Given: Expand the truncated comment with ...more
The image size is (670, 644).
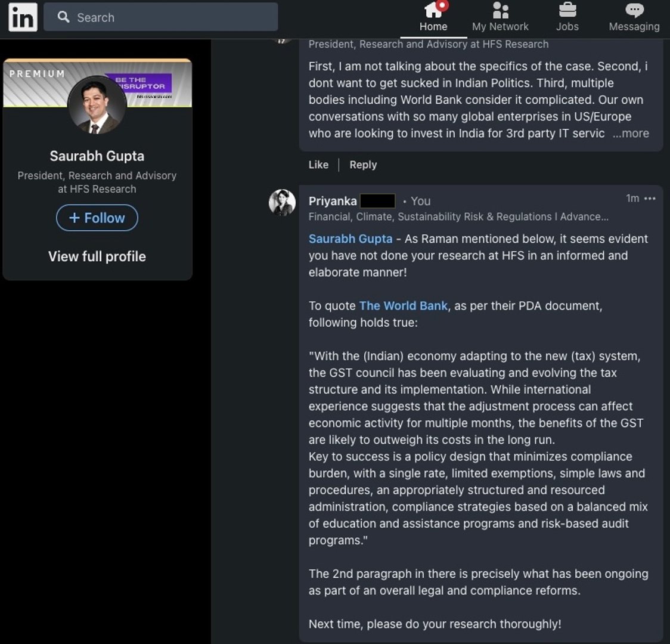Looking at the screenshot, I should [x=631, y=134].
